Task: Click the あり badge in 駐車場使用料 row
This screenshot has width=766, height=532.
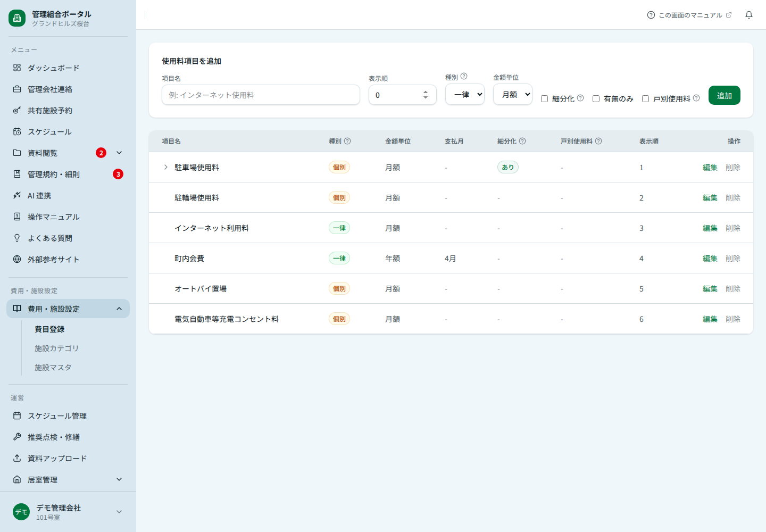Action: pos(508,167)
